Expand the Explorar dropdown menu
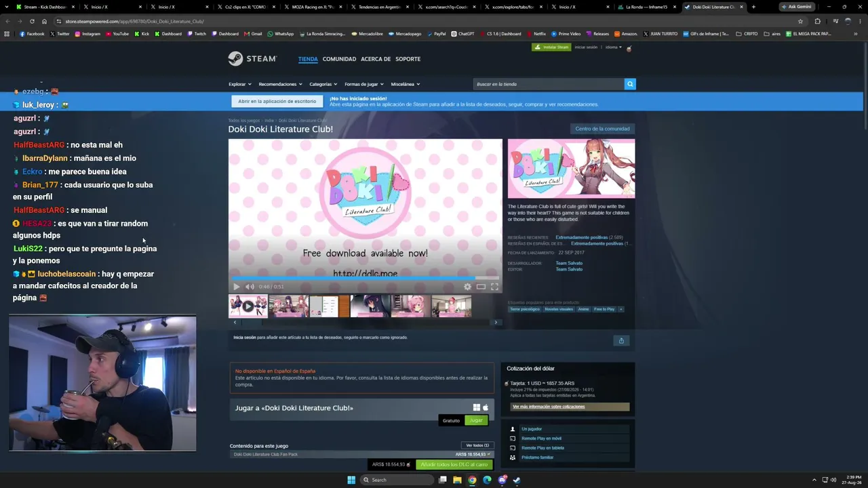The image size is (868, 488). pos(240,84)
